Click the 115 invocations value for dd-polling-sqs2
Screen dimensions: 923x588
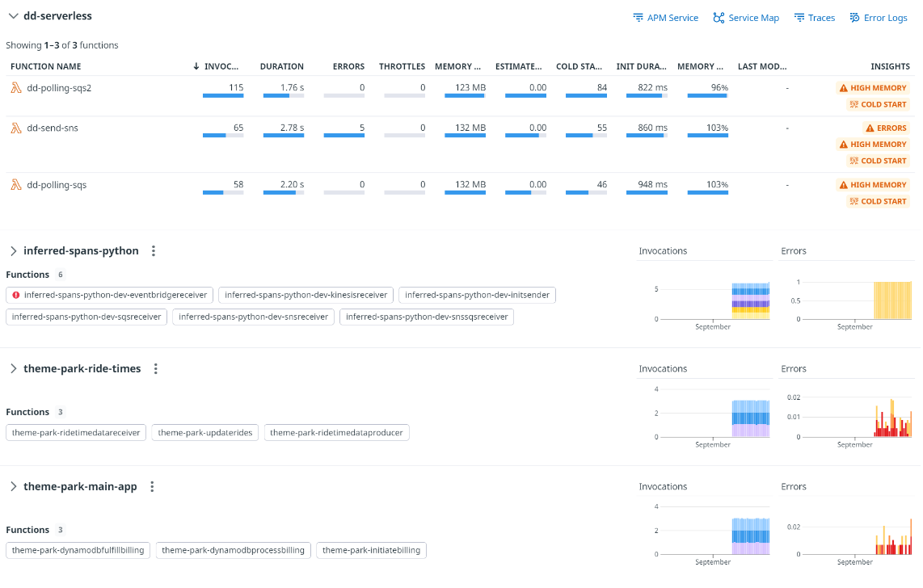(236, 87)
